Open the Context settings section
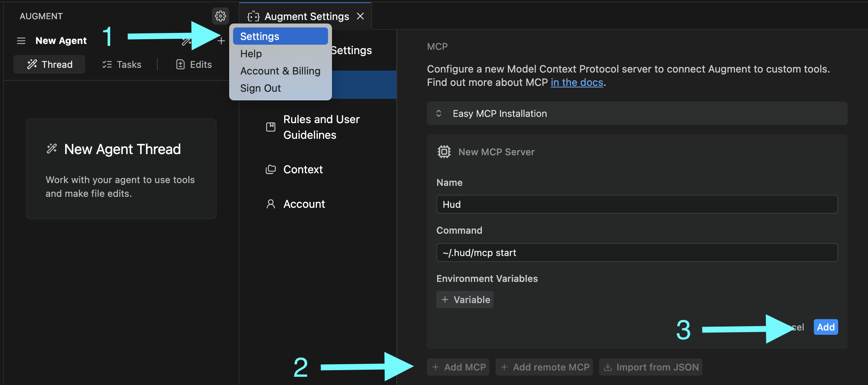Image resolution: width=868 pixels, height=385 pixels. (318, 169)
